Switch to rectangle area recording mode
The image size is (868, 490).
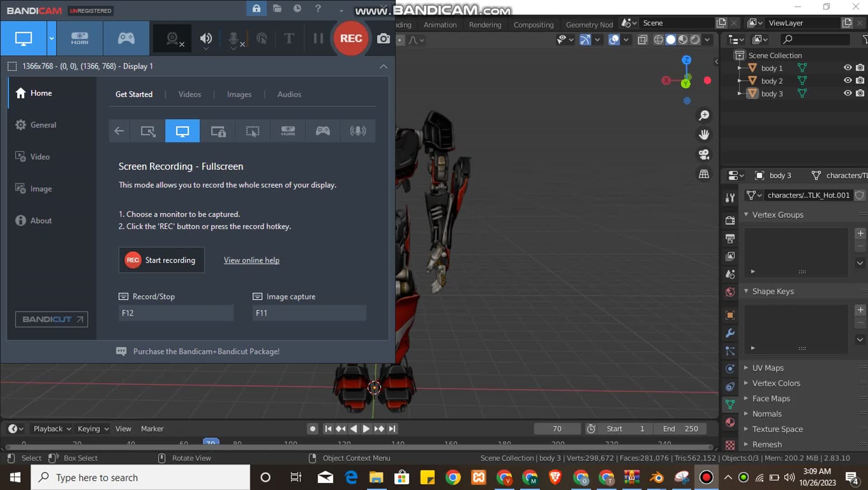(148, 131)
